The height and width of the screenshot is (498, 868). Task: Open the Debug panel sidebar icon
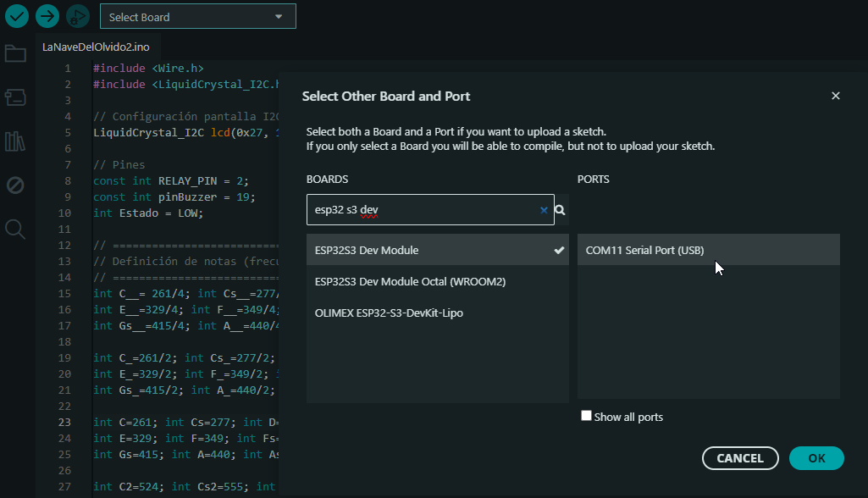click(x=15, y=185)
